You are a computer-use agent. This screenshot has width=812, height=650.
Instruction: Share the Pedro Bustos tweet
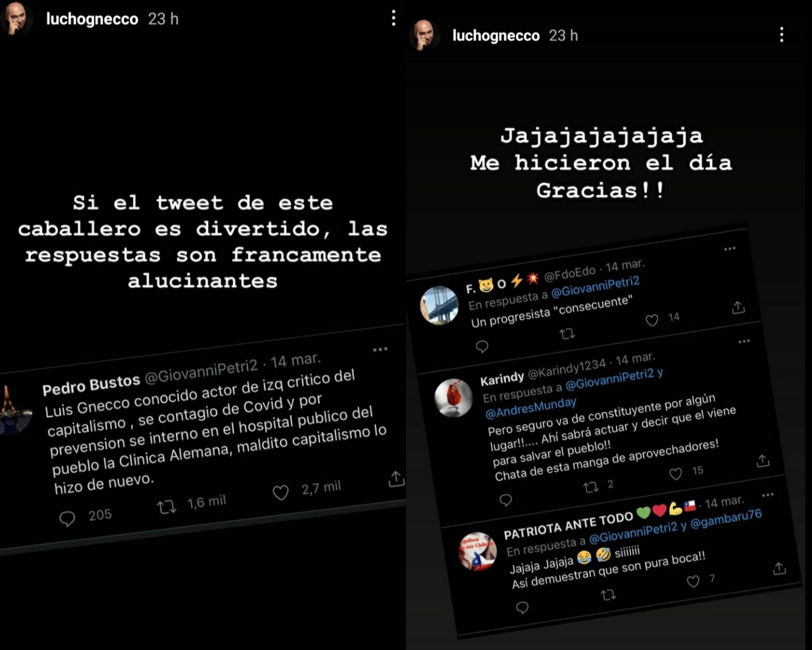pos(396,479)
